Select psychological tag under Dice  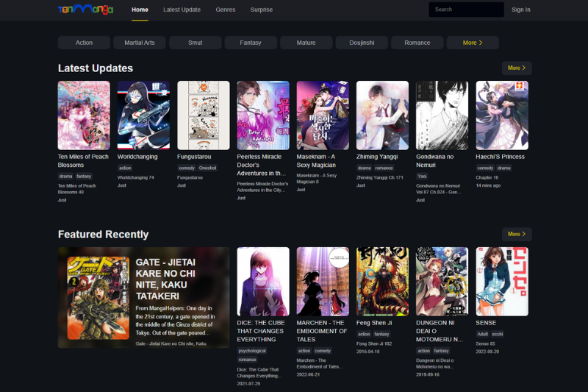point(252,351)
